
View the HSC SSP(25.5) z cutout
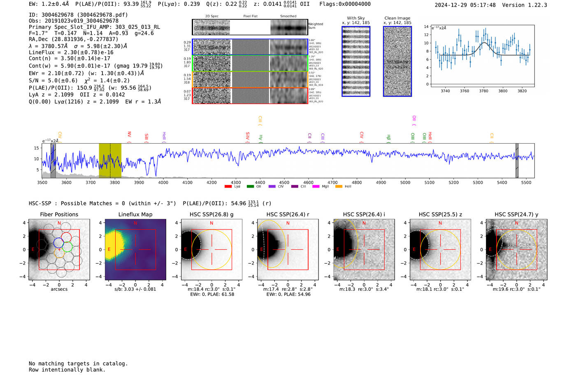pyautogui.click(x=440, y=250)
